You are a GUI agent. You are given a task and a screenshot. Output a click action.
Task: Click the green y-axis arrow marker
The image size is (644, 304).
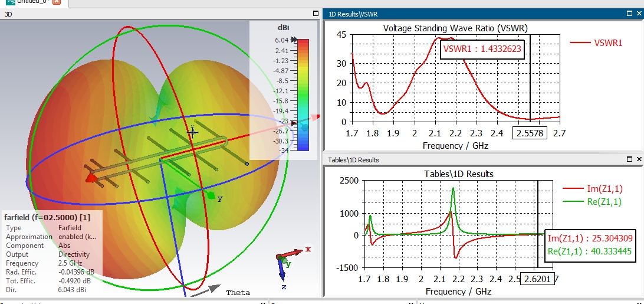click(212, 195)
